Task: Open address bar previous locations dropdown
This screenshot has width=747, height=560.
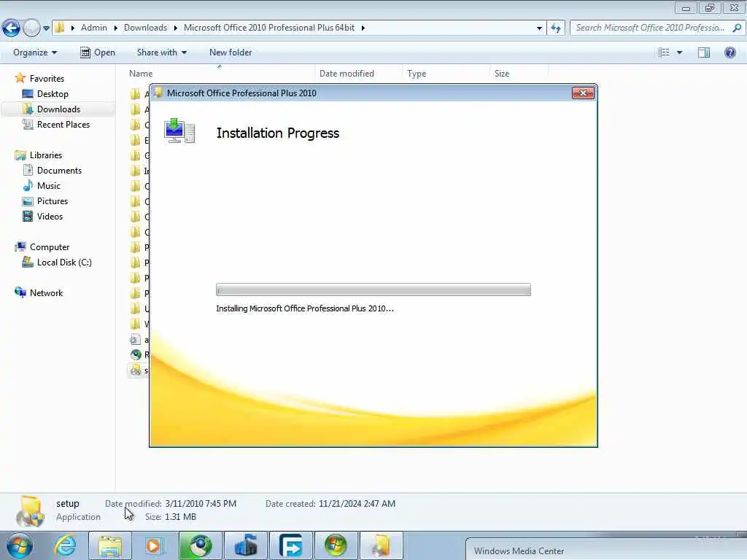Action: click(x=539, y=28)
